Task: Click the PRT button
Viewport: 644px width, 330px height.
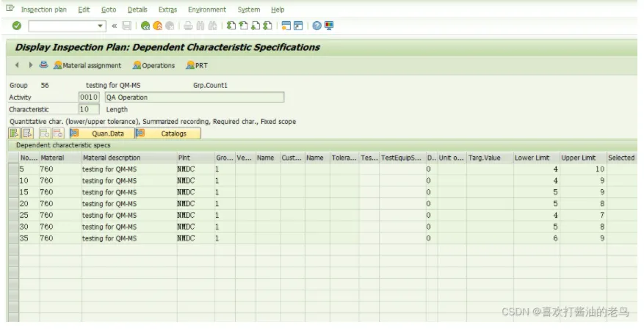Action: pyautogui.click(x=197, y=65)
